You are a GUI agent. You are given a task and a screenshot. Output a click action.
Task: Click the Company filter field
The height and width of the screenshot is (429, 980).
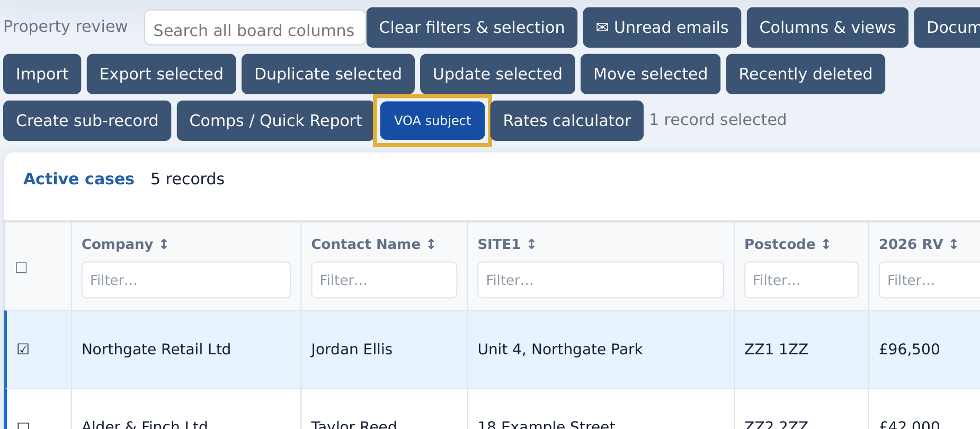click(x=186, y=280)
